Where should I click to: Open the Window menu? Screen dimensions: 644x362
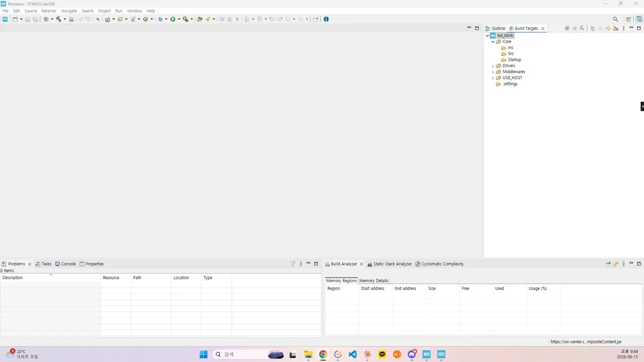pyautogui.click(x=134, y=11)
